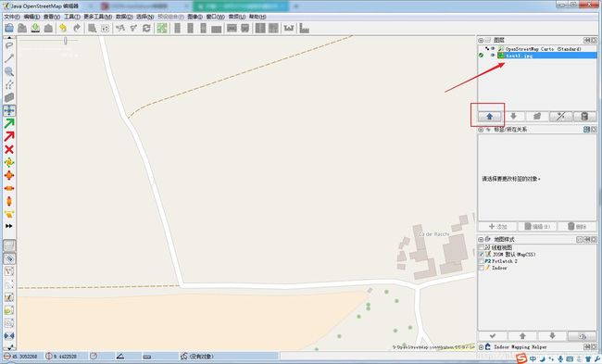Viewport: 602px width, 364px height.
Task: Select the OpenStreetMap Carto (Standard) layer row
Action: (x=537, y=49)
